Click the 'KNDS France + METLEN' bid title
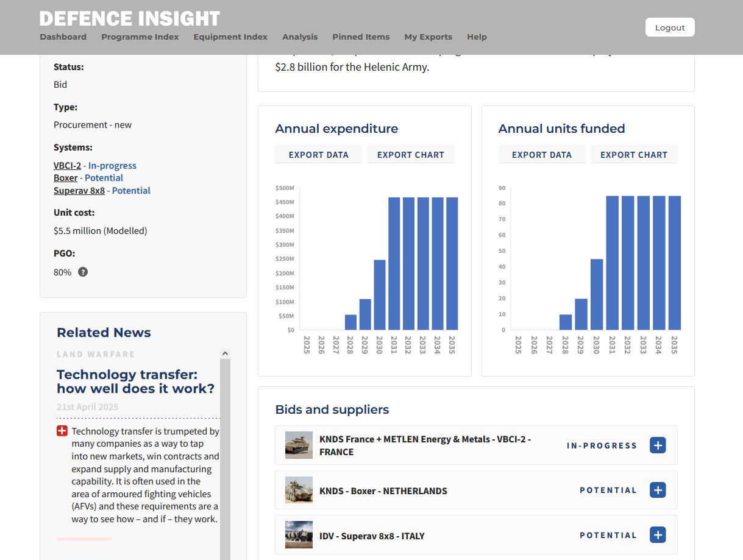Viewport: 743px width, 560px height. [425, 445]
